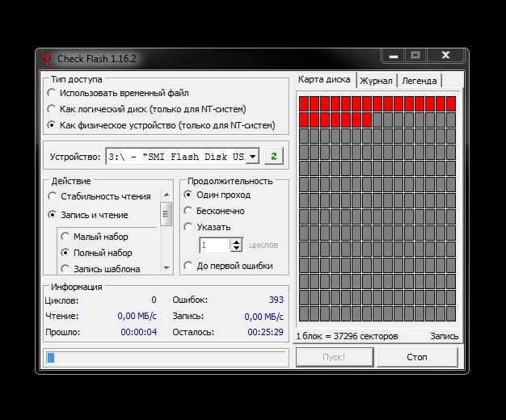The width and height of the screenshot is (506, 420).
Task: Click the blue progress bar
Action: 51,358
